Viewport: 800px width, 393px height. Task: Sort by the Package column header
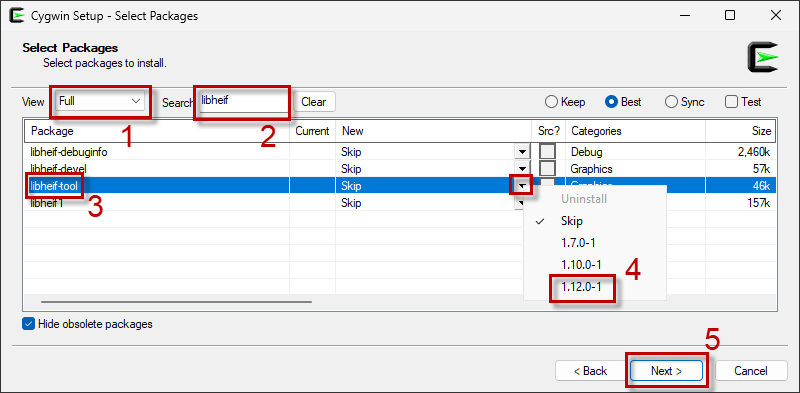coord(157,131)
